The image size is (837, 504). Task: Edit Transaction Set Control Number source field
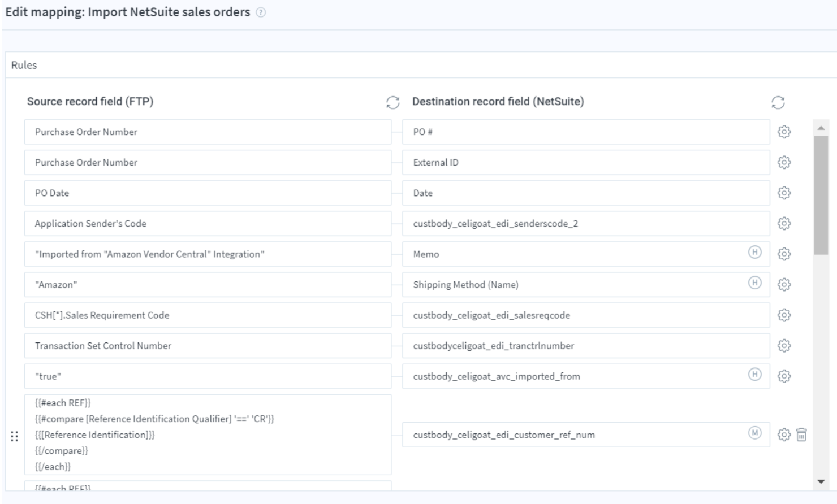point(208,345)
